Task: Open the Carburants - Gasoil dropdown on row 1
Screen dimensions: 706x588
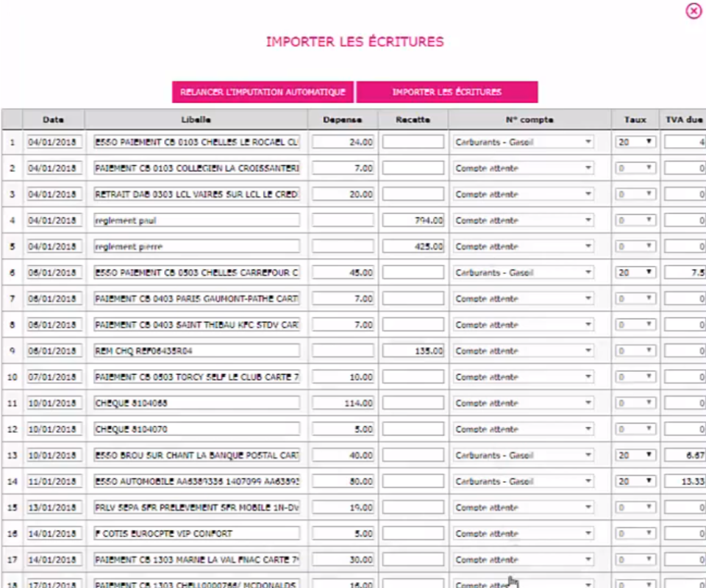Action: 523,142
